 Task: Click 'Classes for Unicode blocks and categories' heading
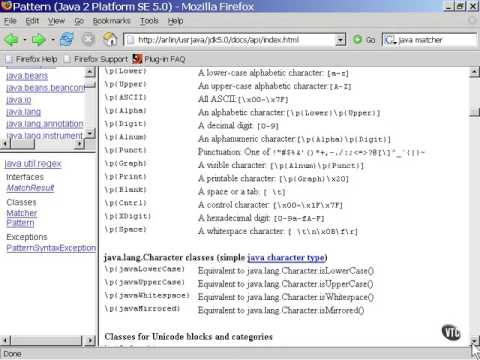click(x=189, y=337)
